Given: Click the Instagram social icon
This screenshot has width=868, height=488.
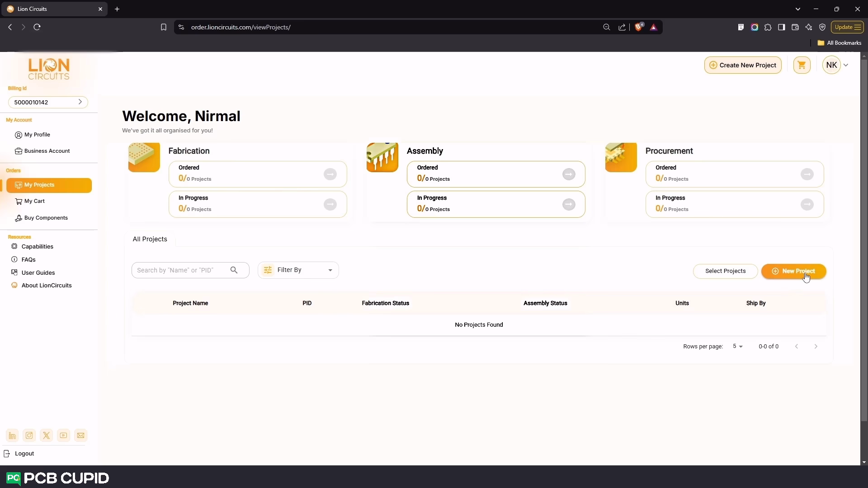Looking at the screenshot, I should click(x=29, y=436).
